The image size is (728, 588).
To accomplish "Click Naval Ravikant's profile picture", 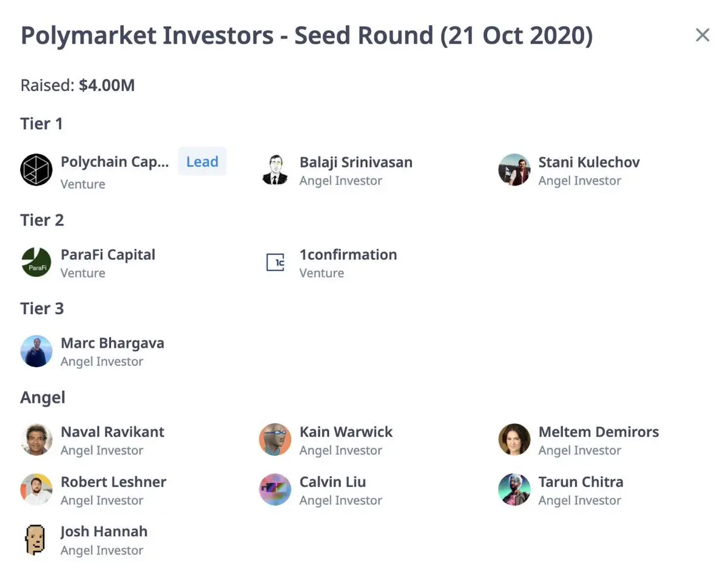I will coord(36,440).
